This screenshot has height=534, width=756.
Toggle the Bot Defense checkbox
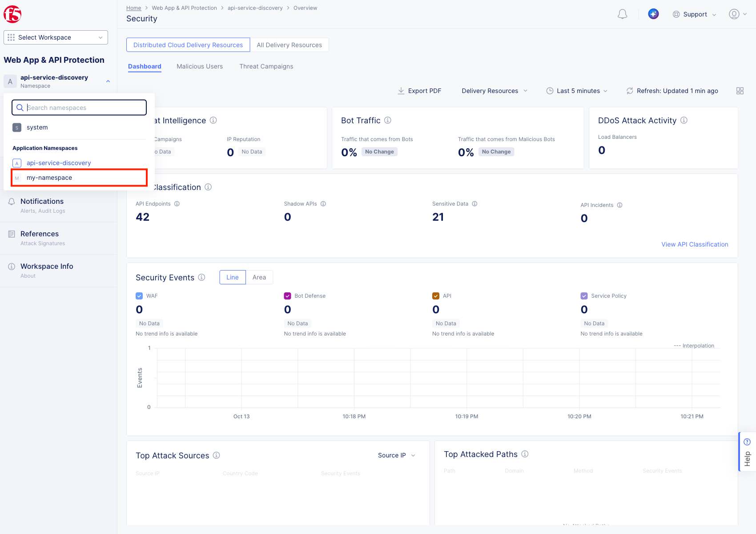tap(288, 296)
